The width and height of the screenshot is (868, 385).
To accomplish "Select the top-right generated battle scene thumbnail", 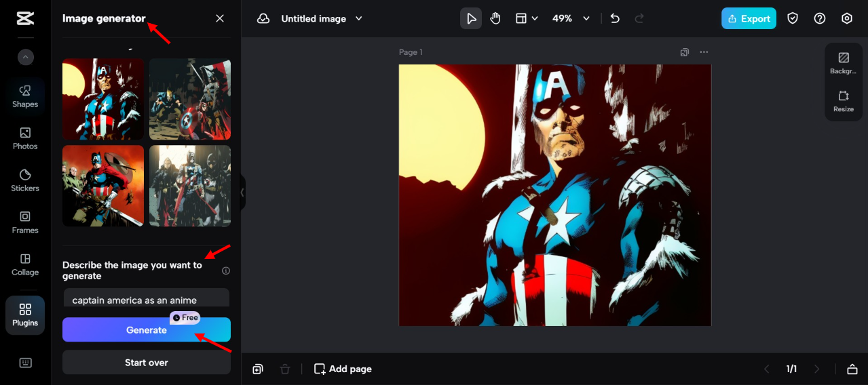I will tap(190, 99).
